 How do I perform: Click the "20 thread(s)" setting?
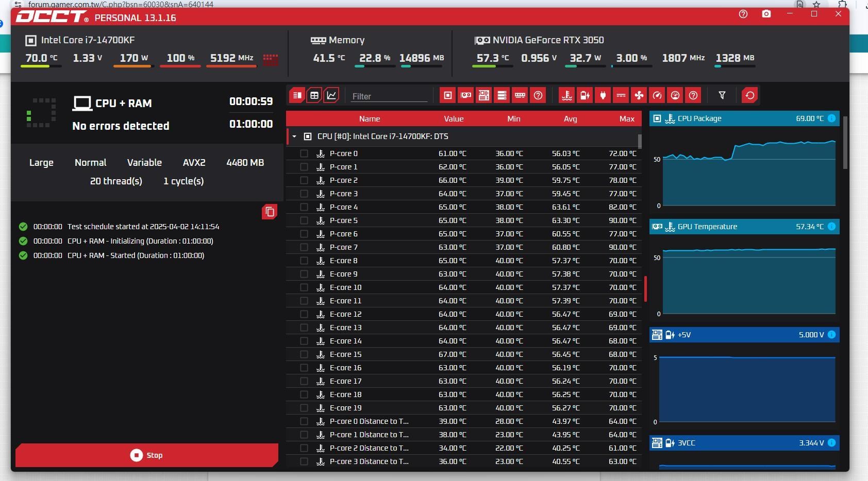116,181
